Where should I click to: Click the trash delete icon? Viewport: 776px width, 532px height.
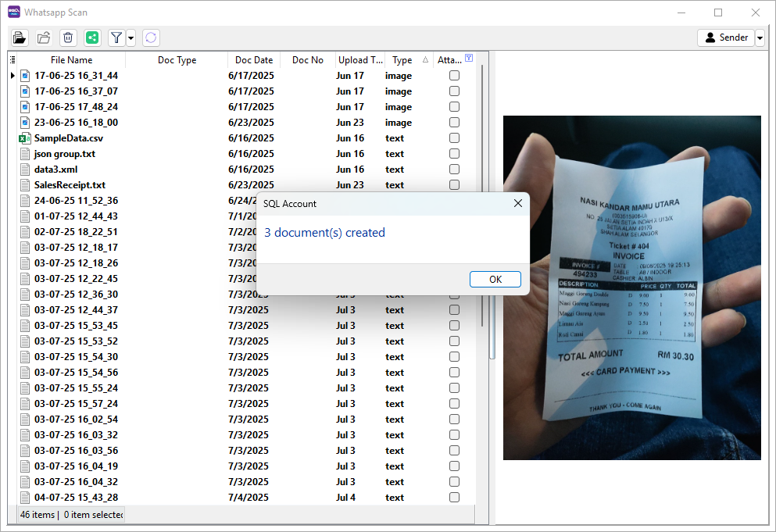[x=68, y=37]
